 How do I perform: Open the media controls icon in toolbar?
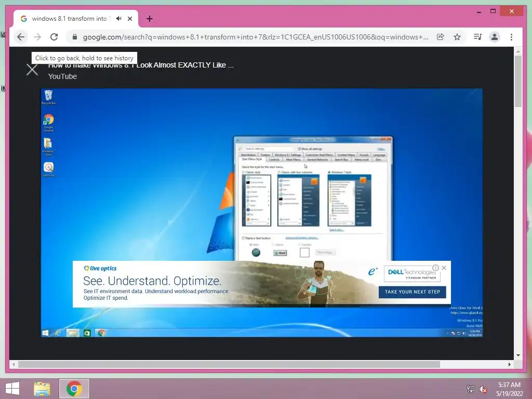point(478,37)
